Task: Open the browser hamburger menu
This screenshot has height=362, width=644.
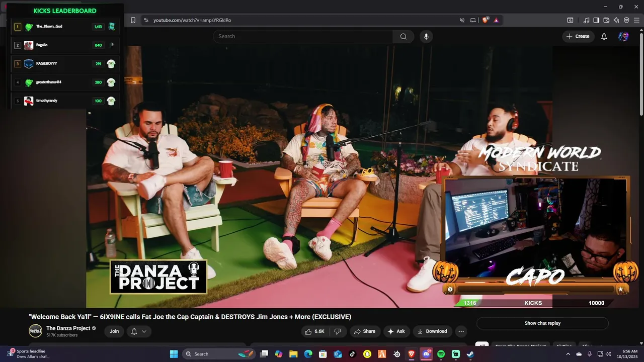Action: (x=636, y=20)
